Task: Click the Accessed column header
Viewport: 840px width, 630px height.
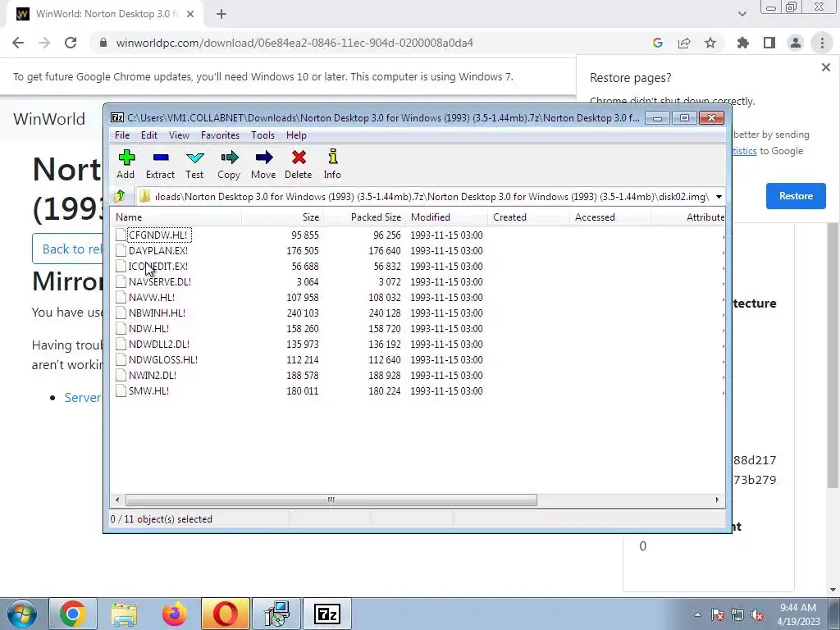Action: [610, 217]
